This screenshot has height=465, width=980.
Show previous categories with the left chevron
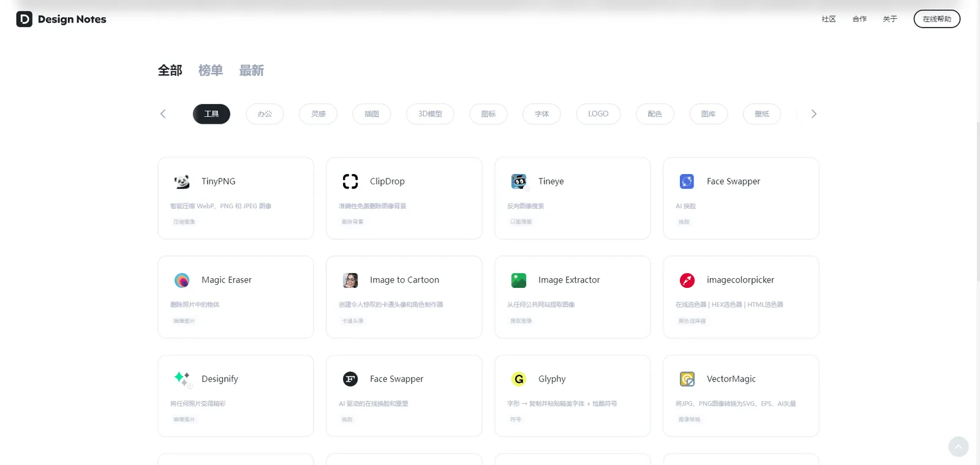(x=163, y=114)
